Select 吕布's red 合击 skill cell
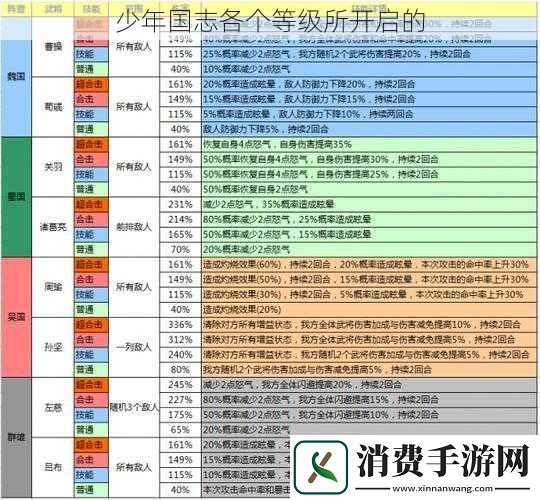The width and height of the screenshot is (540, 500). (91, 460)
